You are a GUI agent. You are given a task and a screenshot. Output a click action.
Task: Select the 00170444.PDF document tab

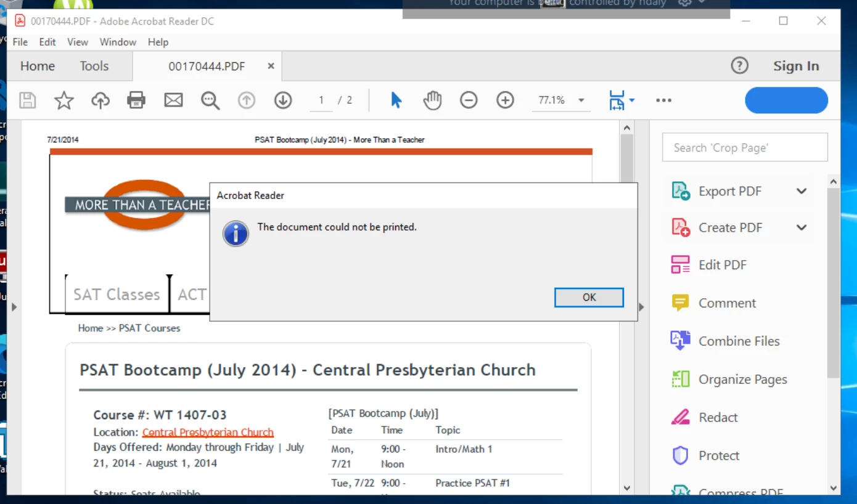[207, 66]
